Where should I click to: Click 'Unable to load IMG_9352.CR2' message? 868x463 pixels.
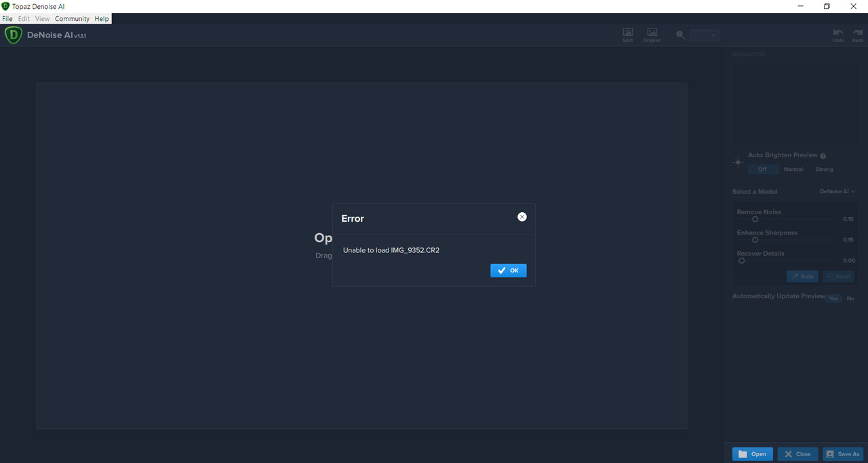click(391, 250)
